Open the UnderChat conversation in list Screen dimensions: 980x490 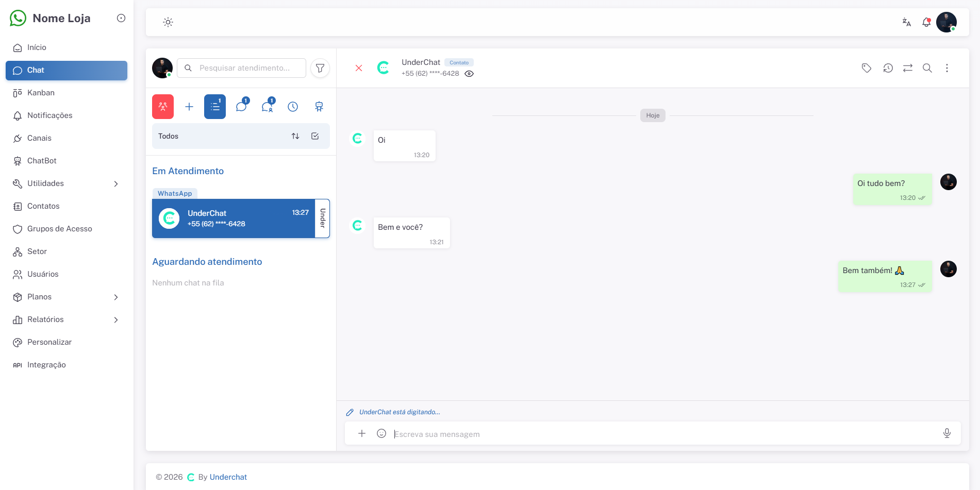[234, 218]
